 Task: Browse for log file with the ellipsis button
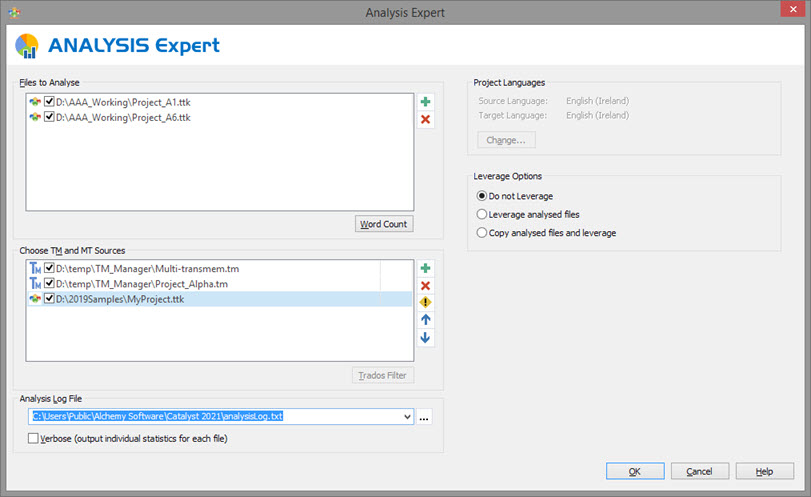424,417
